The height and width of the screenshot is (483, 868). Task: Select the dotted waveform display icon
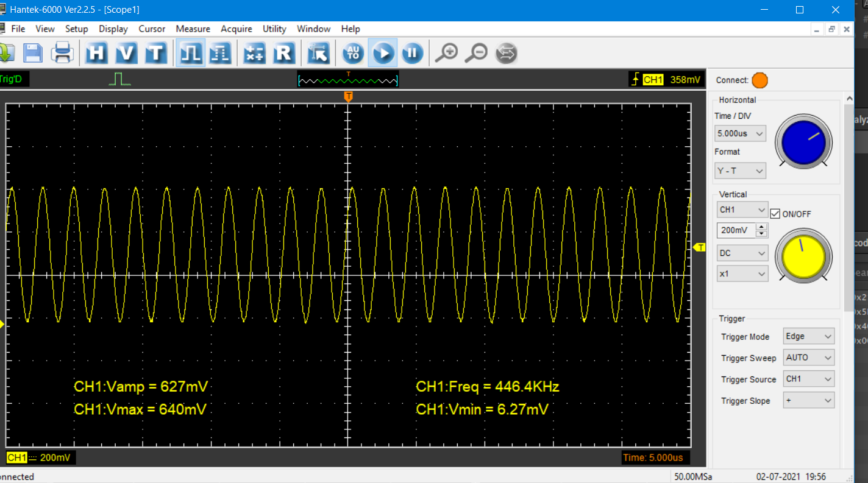[219, 53]
